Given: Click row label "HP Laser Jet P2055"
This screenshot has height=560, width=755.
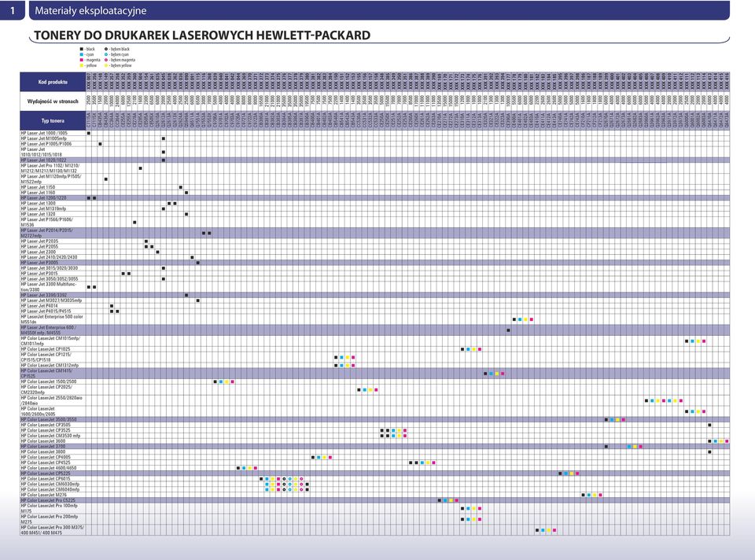Looking at the screenshot, I should pos(39,246).
